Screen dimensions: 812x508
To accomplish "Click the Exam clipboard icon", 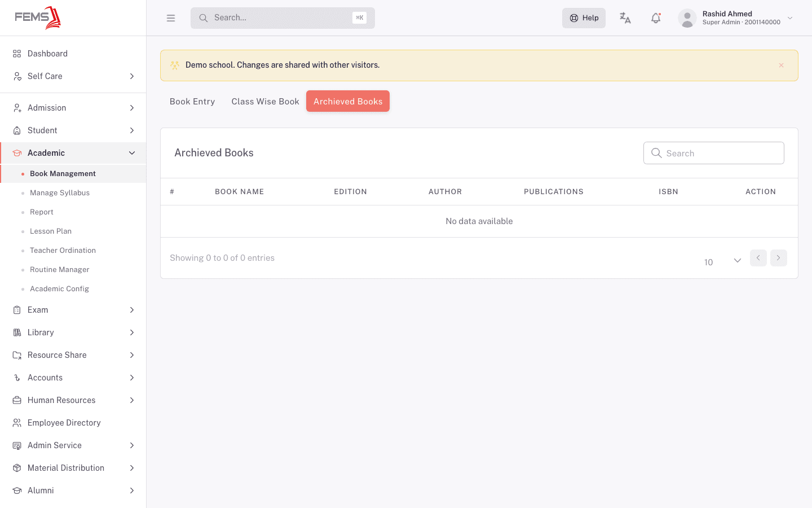I will [x=17, y=310].
